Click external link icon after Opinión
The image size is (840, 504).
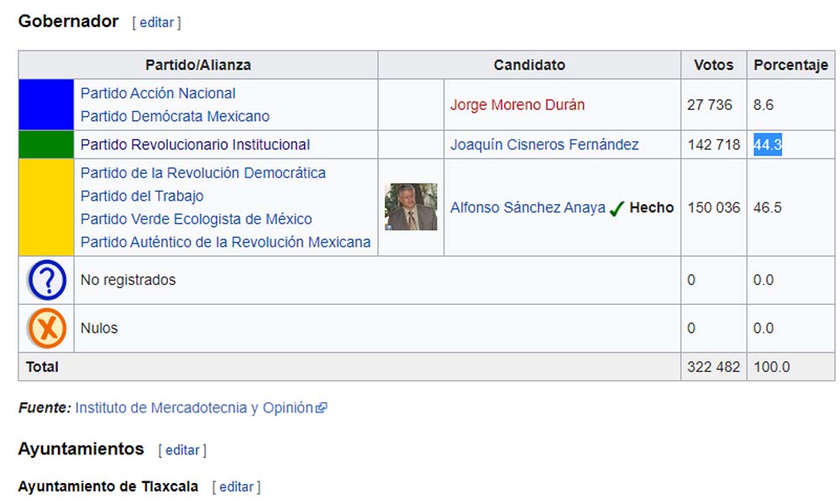(x=322, y=408)
